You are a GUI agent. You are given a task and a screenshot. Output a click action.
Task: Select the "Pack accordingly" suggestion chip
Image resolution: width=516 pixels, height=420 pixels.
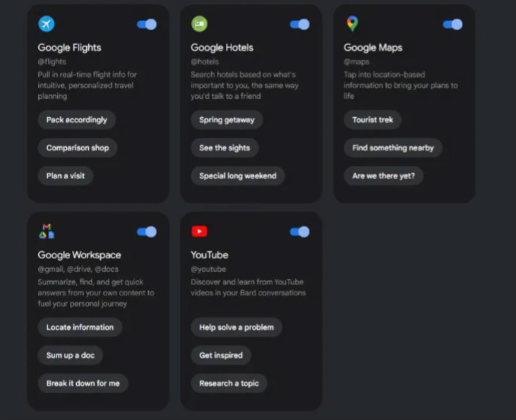(x=77, y=120)
